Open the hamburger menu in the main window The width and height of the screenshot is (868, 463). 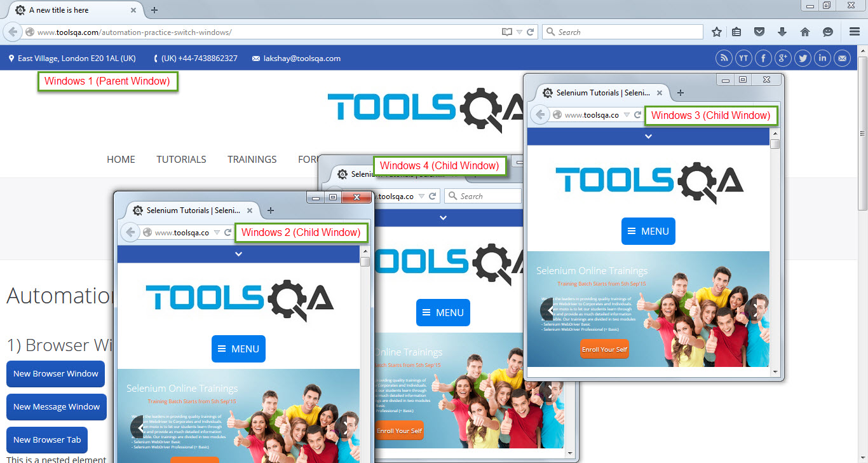[x=855, y=32]
